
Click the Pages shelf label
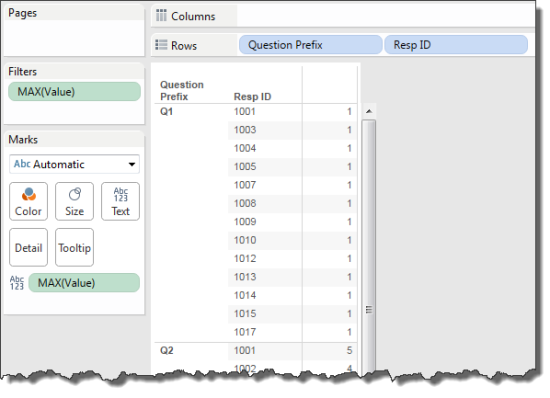[22, 13]
